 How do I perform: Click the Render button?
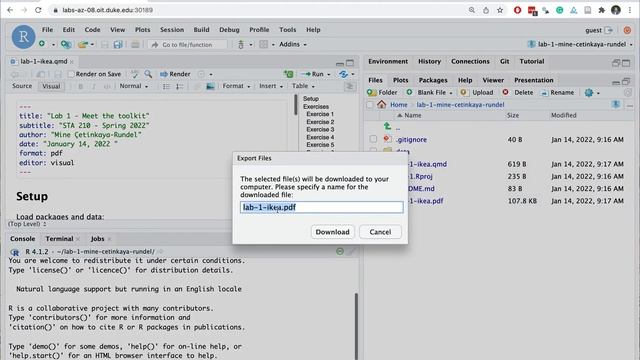tap(175, 74)
